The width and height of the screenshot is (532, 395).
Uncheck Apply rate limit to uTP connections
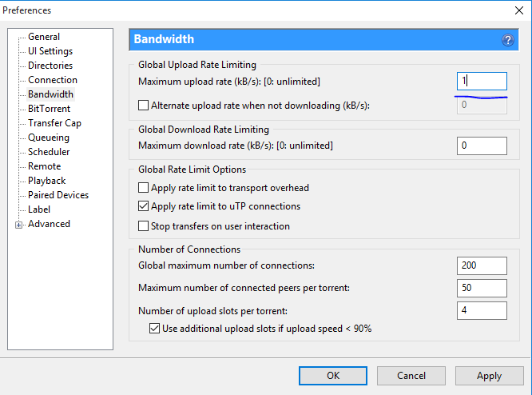coord(144,206)
